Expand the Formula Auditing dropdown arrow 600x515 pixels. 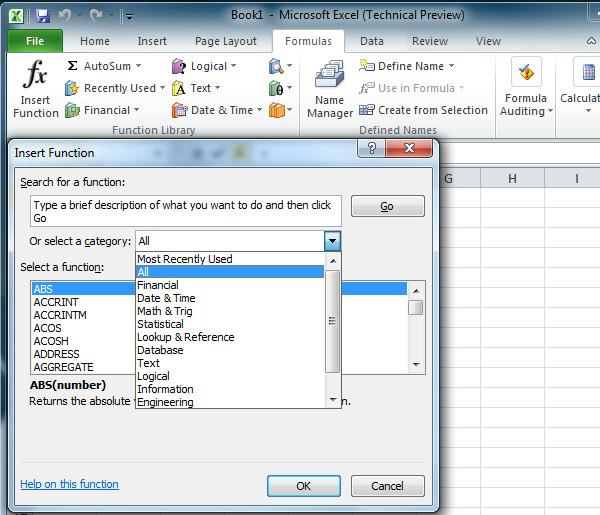(x=550, y=111)
